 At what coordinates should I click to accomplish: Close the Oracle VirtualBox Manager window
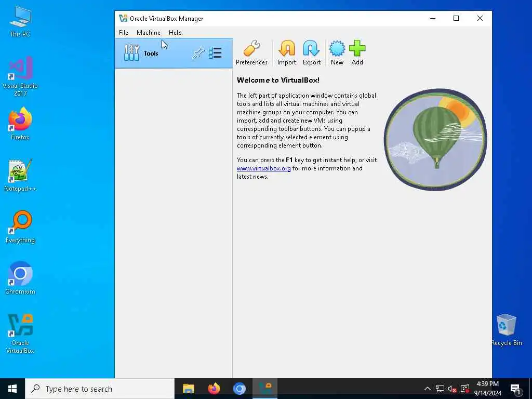(480, 18)
